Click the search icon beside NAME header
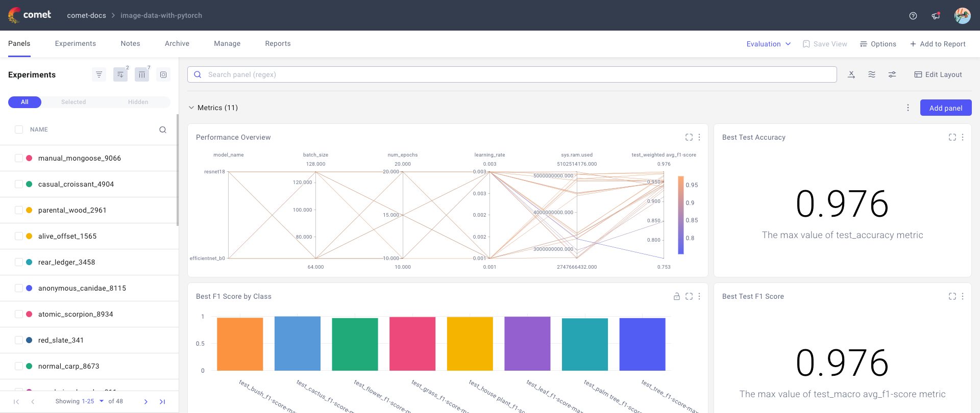 (x=163, y=130)
